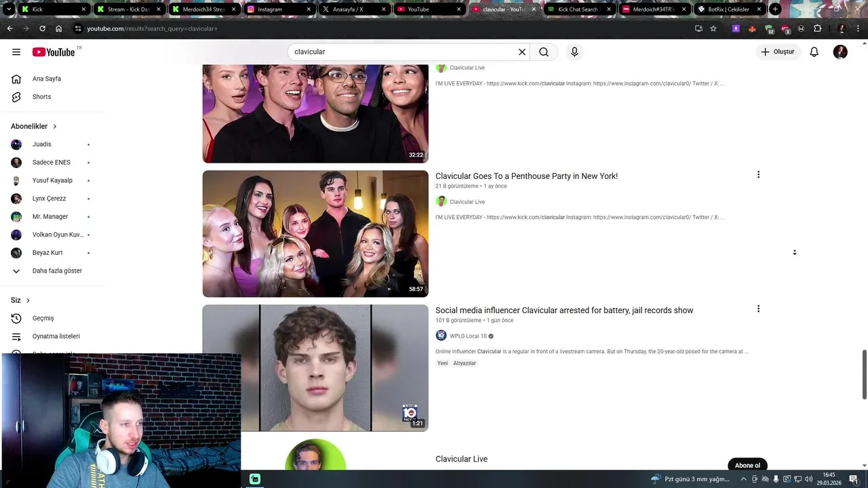Switch to the Anasayfa / X tab
The width and height of the screenshot is (868, 488).
355,9
